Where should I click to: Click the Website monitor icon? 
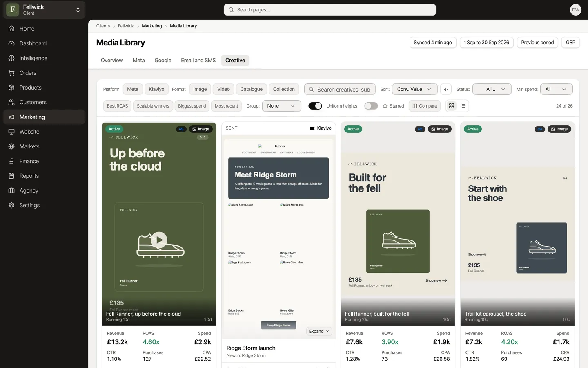tap(11, 132)
